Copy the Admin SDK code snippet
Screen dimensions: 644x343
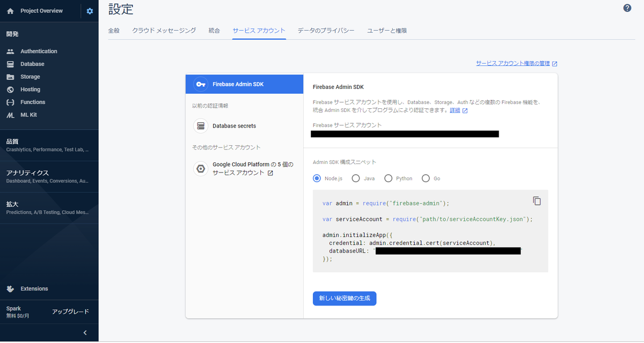(x=537, y=200)
